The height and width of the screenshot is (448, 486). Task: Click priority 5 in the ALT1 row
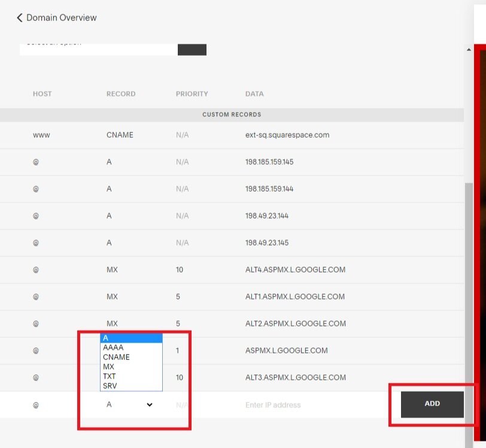178,297
